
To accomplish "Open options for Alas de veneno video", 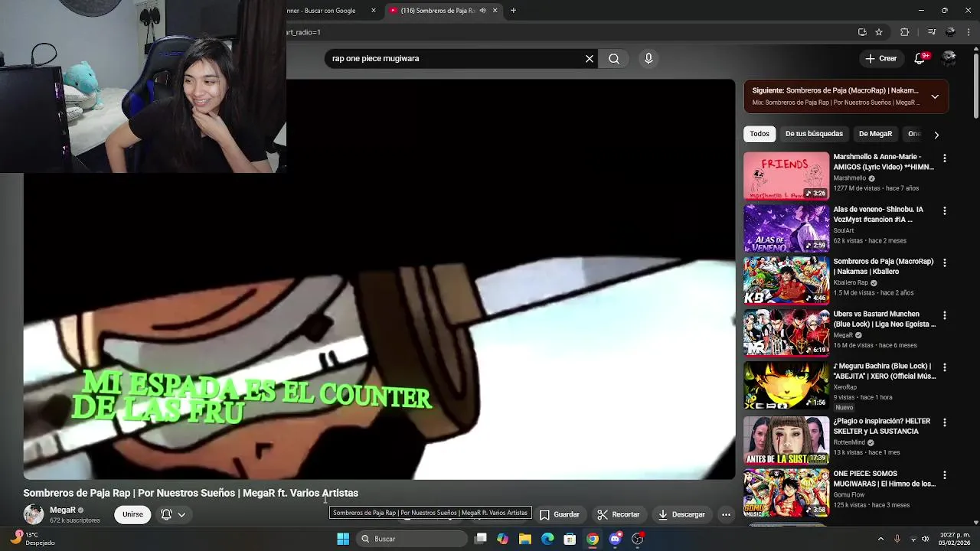I will coord(944,210).
